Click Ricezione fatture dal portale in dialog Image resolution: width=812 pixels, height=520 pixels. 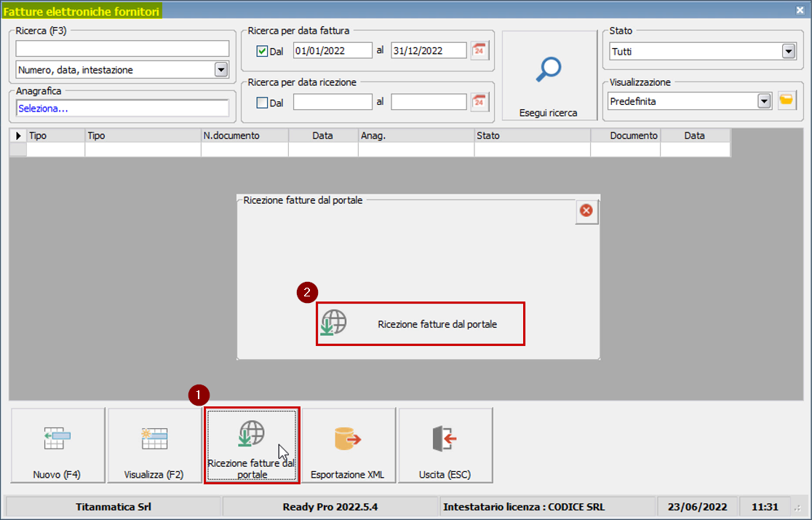point(421,324)
